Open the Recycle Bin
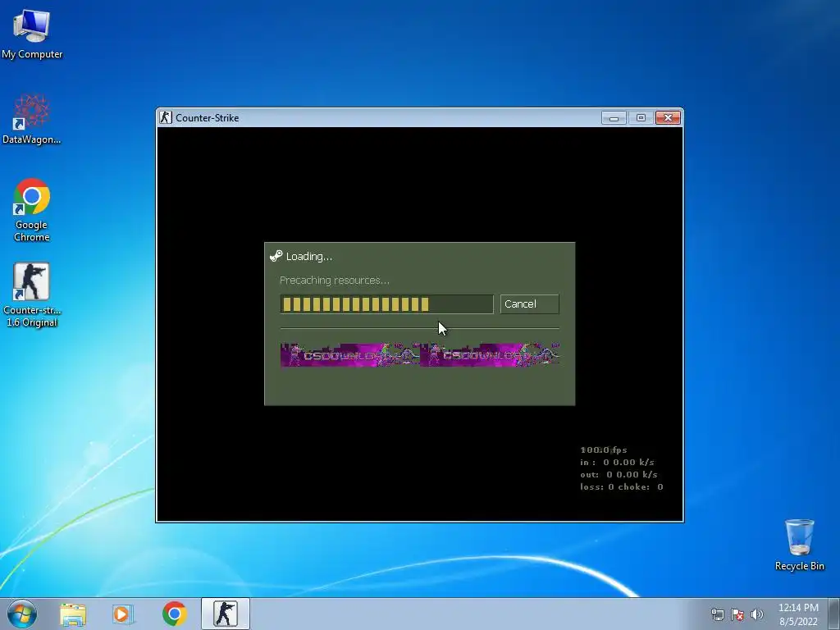Screen dimensions: 840x630 coord(799,545)
